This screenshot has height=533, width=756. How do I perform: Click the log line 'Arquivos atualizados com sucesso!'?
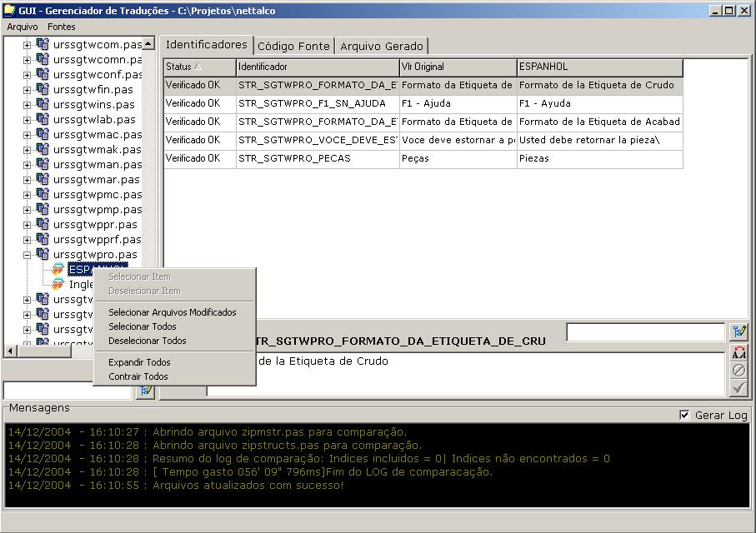coord(248,486)
